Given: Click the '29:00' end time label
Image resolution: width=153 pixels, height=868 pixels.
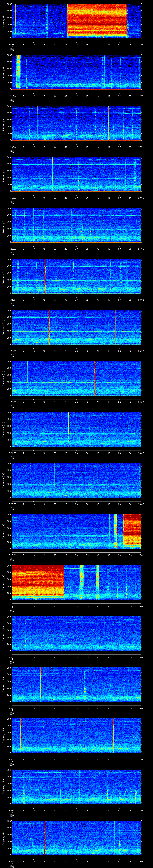Looking at the screenshot, I should coord(141,657).
